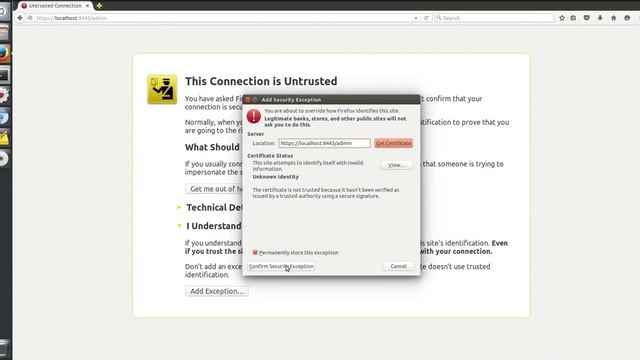Screen dimensions: 640x360
Task: Collapse the I Understand the Risks arrow
Action: click(179, 226)
